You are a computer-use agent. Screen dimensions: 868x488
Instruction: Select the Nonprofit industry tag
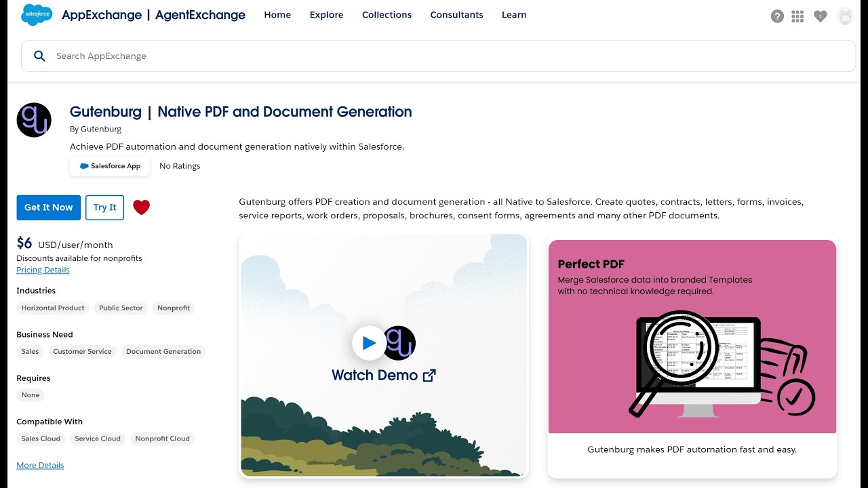[x=174, y=308]
